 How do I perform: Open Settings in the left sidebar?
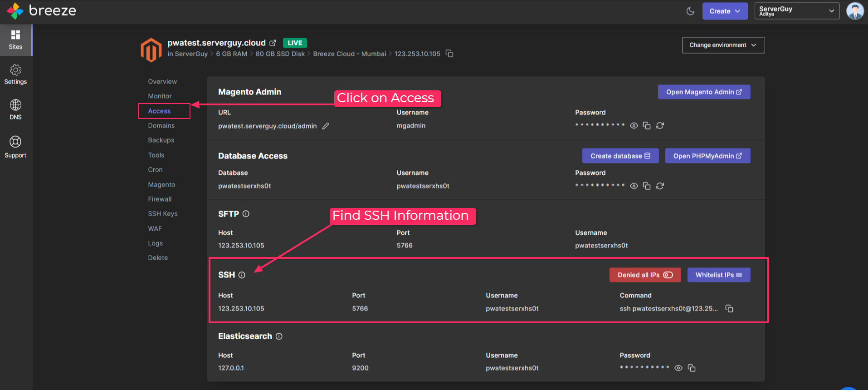[15, 75]
